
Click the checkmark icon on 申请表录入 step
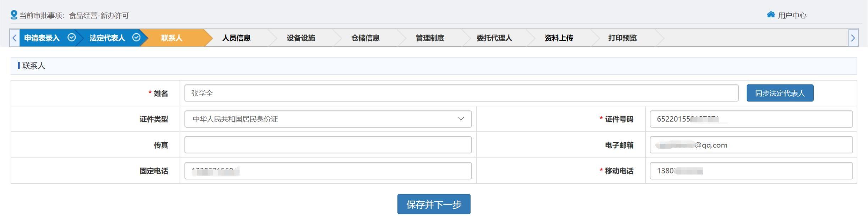(x=71, y=38)
